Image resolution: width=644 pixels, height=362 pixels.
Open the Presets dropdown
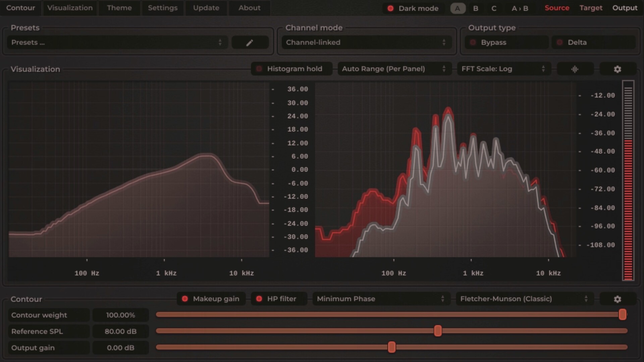coord(117,43)
